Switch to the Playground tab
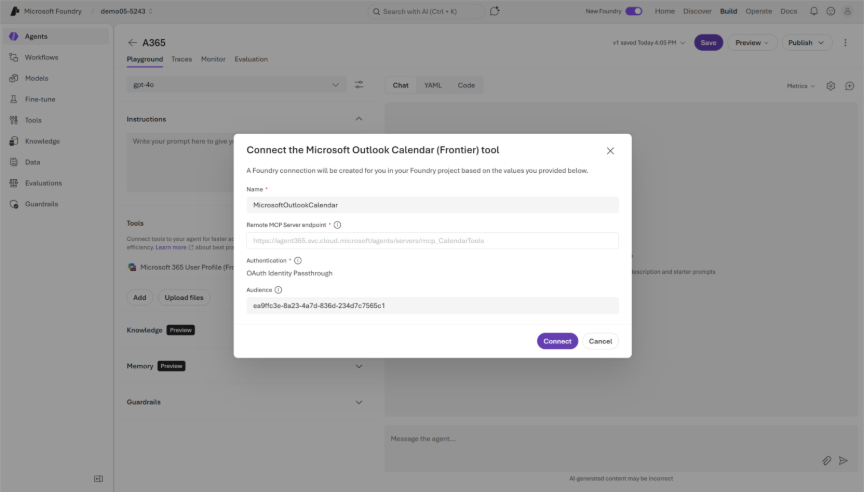The height and width of the screenshot is (492, 864). click(145, 59)
